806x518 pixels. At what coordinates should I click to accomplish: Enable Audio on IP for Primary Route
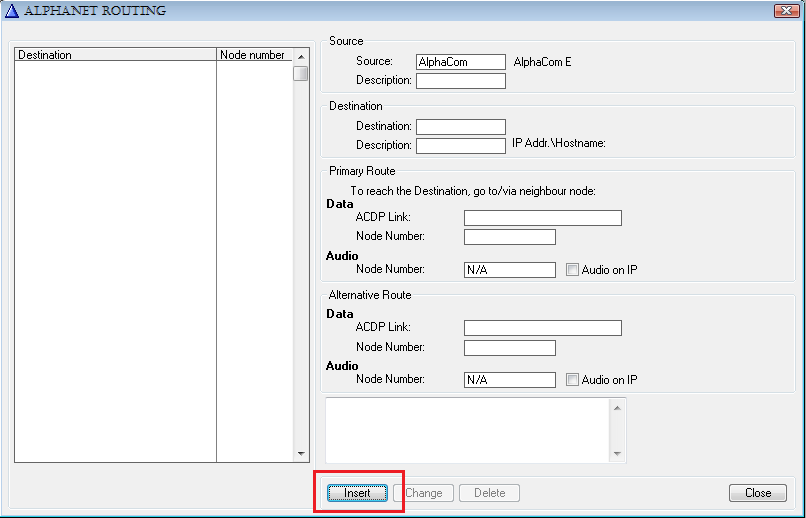pyautogui.click(x=572, y=270)
